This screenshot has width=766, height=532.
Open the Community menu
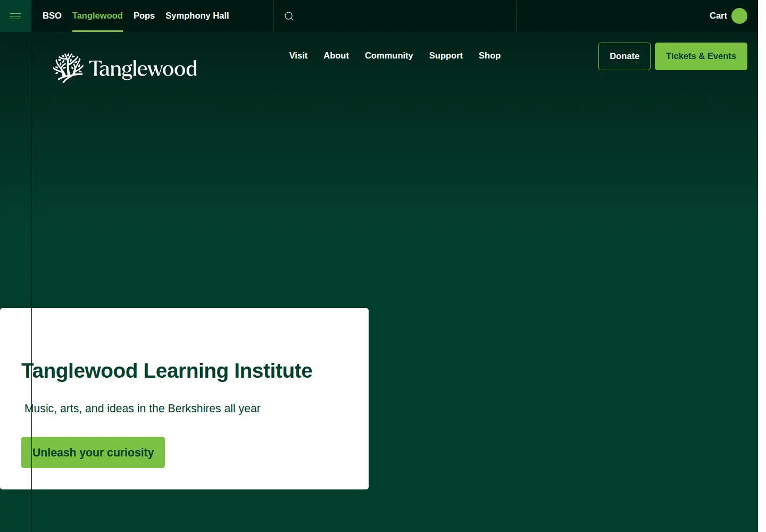click(389, 56)
